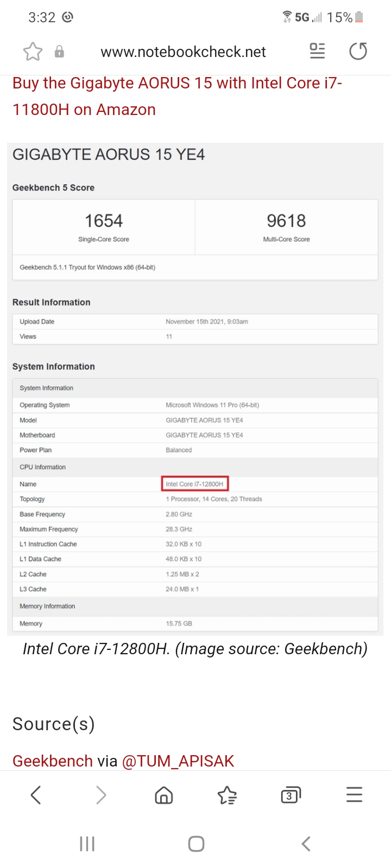Open reader mode icon

point(317,51)
